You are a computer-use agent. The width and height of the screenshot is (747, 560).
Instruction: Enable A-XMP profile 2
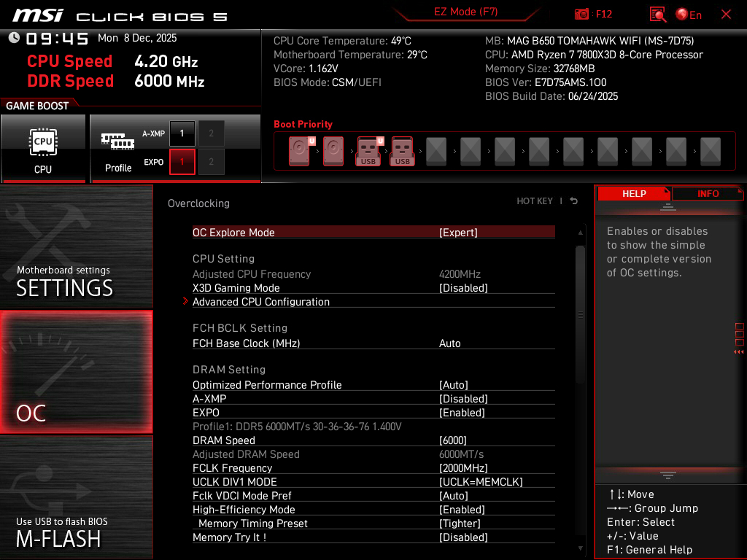pos(211,133)
